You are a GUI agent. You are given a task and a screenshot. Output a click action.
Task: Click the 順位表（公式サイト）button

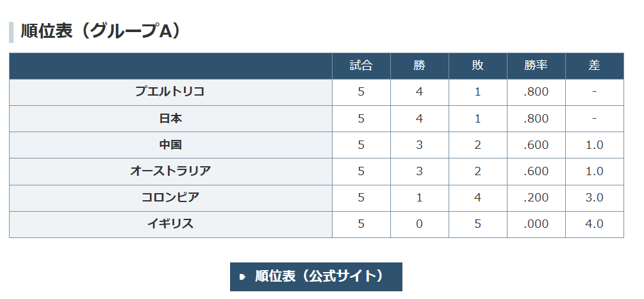pyautogui.click(x=316, y=277)
